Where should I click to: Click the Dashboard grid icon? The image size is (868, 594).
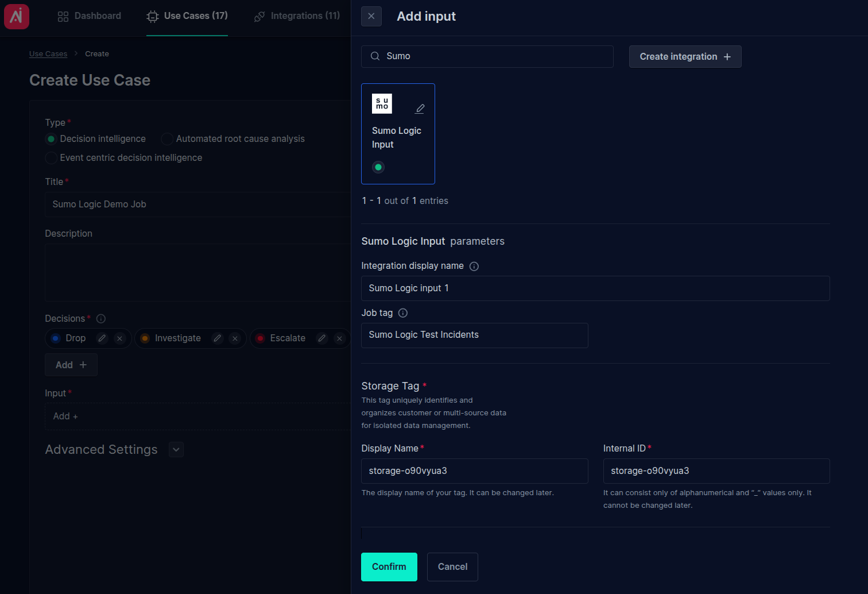63,17
